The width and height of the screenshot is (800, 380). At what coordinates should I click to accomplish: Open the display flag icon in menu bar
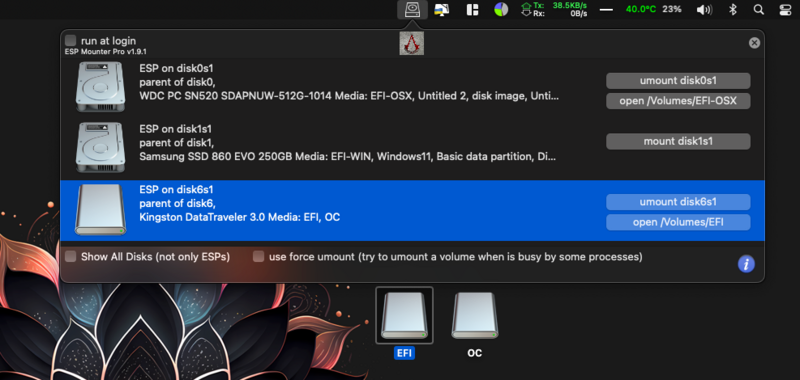tap(441, 9)
